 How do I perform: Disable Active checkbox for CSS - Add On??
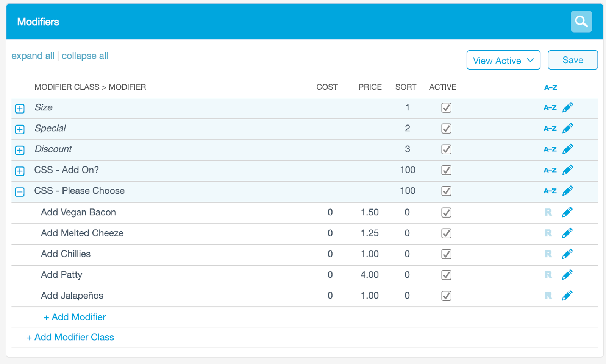tap(446, 170)
